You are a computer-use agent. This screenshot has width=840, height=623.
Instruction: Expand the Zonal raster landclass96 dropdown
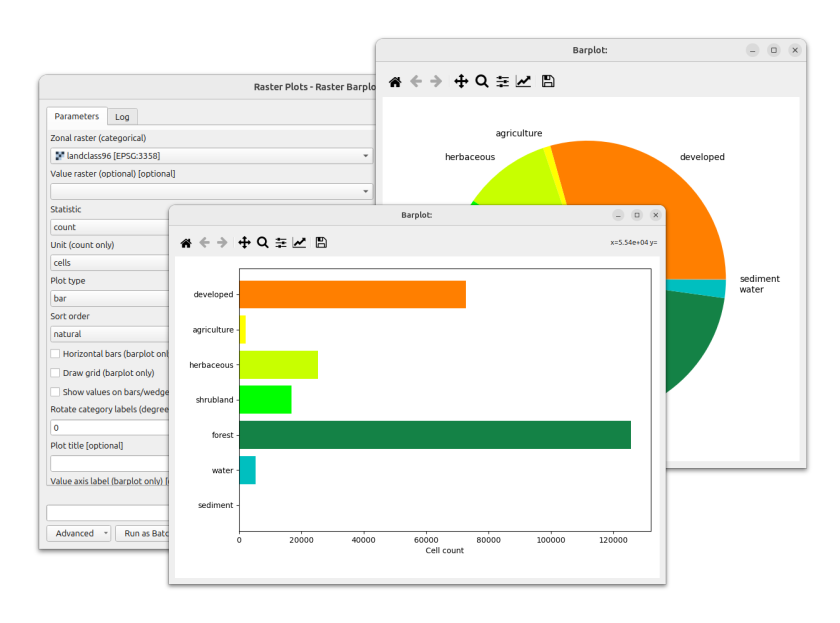pos(212,156)
